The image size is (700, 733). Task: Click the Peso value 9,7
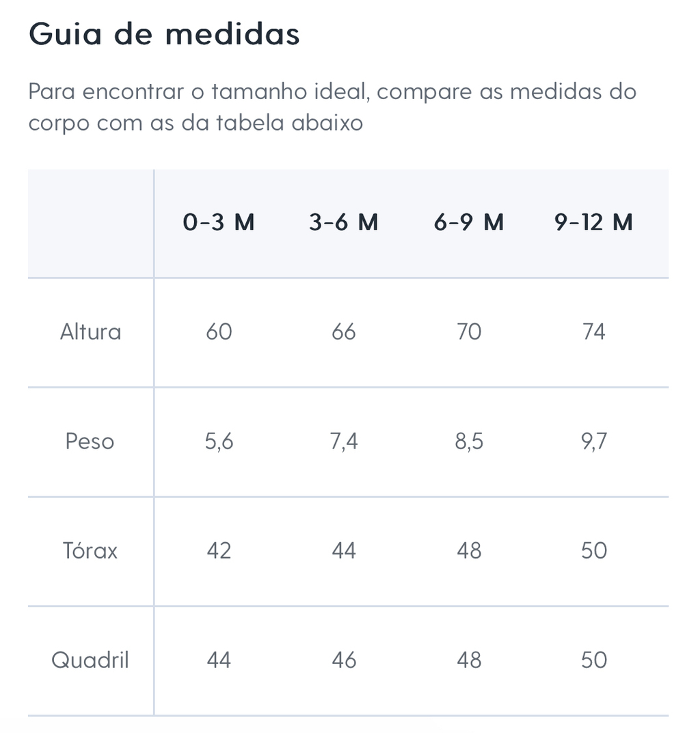point(593,441)
